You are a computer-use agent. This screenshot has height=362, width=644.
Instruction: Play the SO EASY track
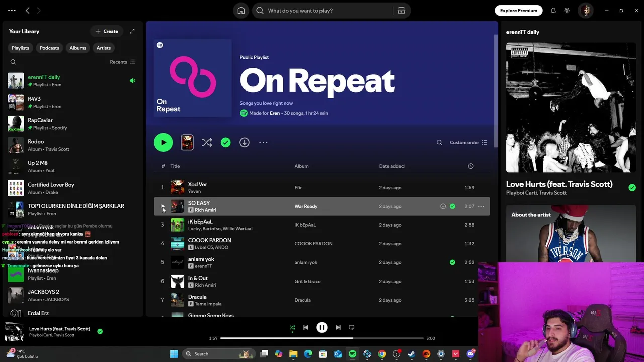pos(162,206)
